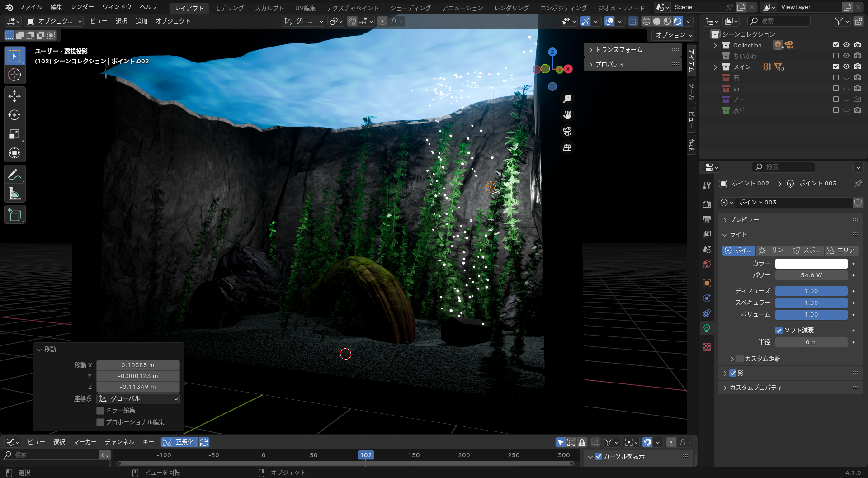Switch to rendered viewport shading
Image resolution: width=868 pixels, height=478 pixels.
678,21
